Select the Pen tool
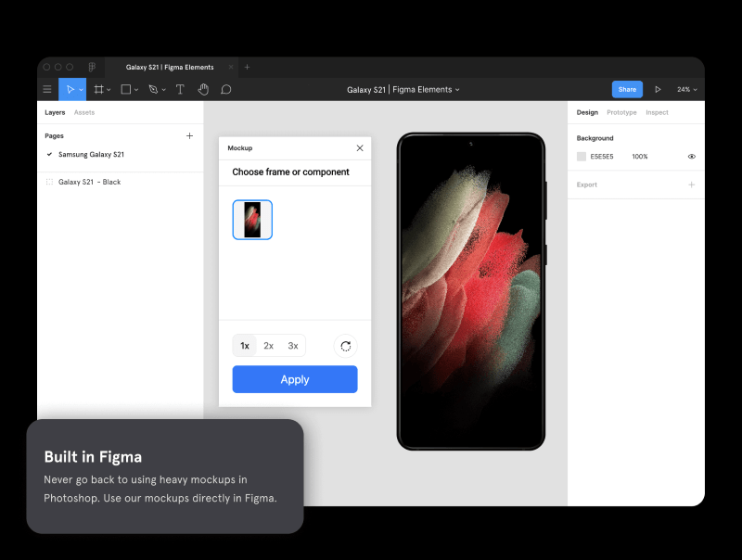The height and width of the screenshot is (560, 742). [153, 90]
